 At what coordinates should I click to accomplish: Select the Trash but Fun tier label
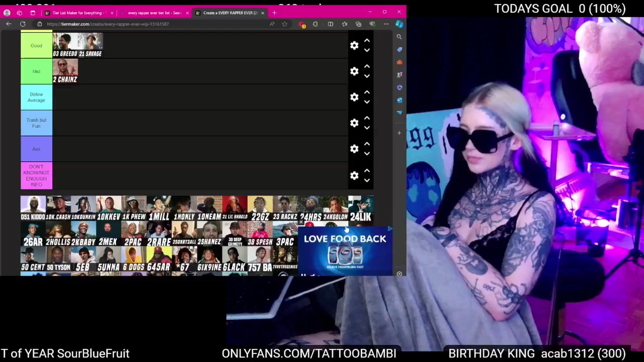[x=36, y=123]
